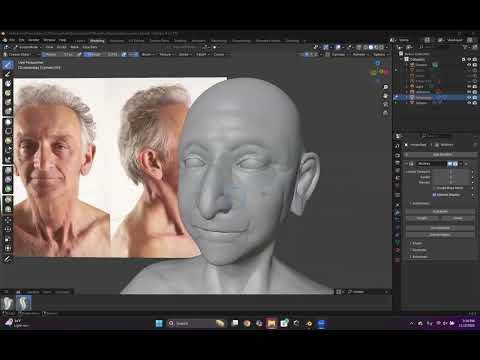Image resolution: width=480 pixels, height=360 pixels.
Task: Open the Falloff dropdown in header
Action: (201, 54)
